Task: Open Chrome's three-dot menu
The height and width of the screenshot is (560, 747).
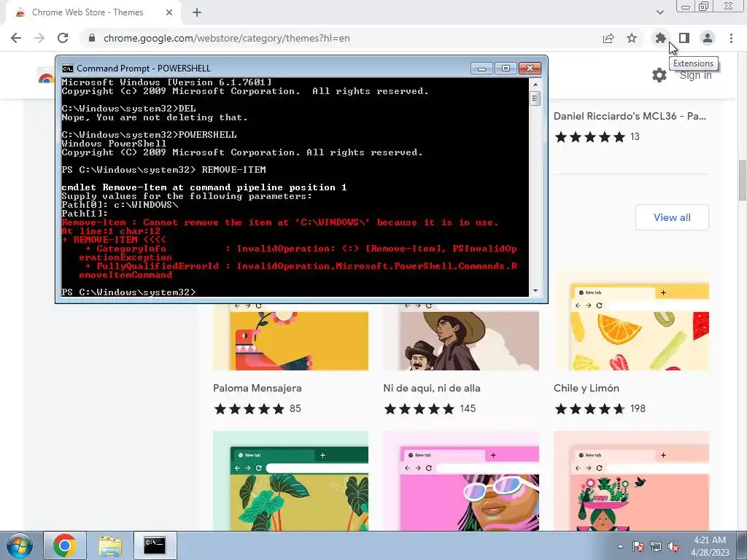Action: click(731, 38)
